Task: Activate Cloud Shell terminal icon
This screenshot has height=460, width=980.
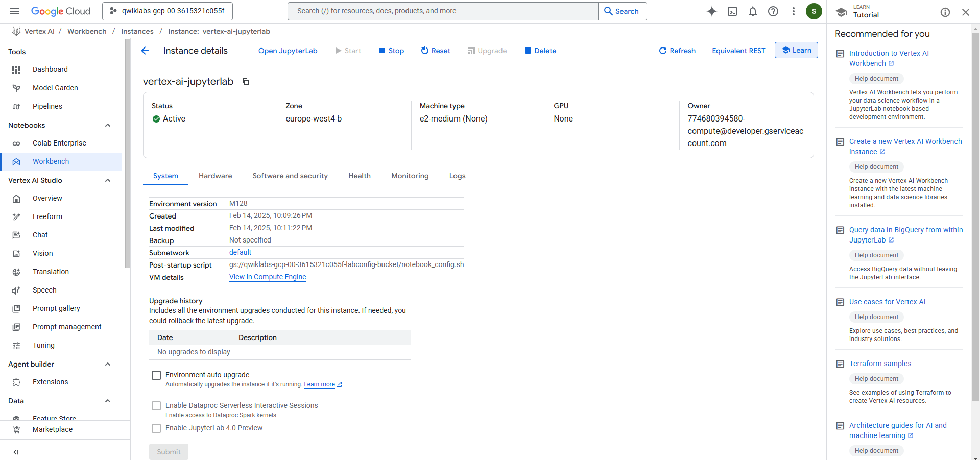Action: coord(732,11)
